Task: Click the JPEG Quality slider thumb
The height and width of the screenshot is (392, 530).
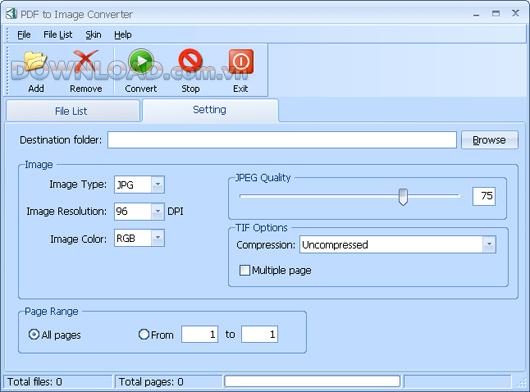Action: (403, 196)
